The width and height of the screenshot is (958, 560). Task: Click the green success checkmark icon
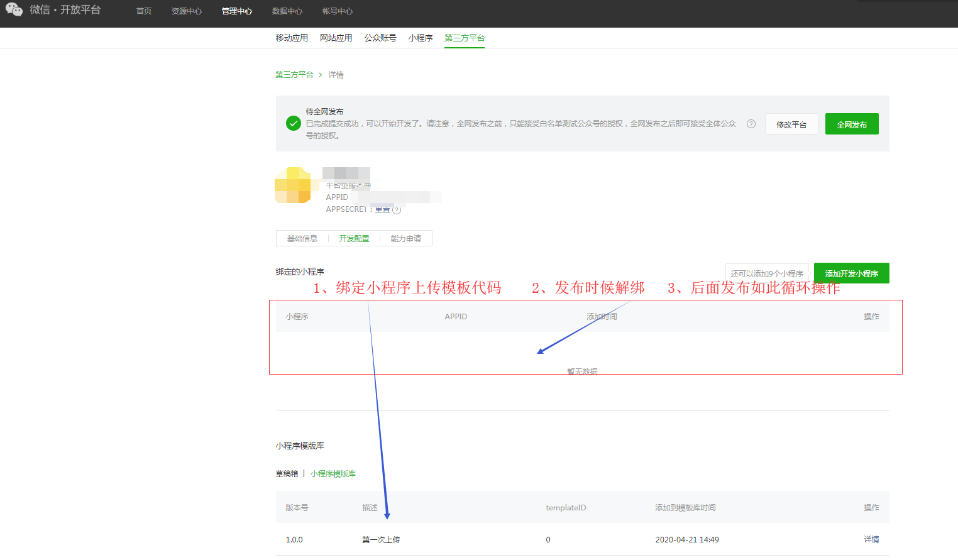pos(293,123)
